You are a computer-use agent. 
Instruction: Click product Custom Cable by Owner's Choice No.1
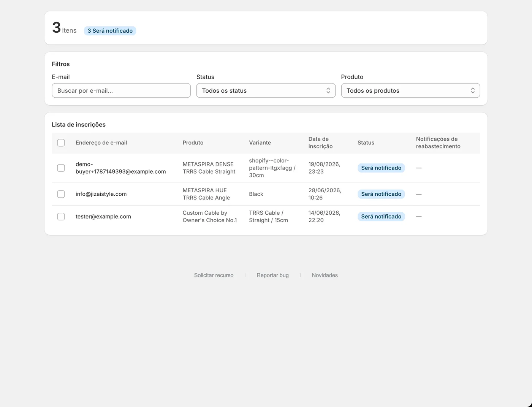[210, 217]
